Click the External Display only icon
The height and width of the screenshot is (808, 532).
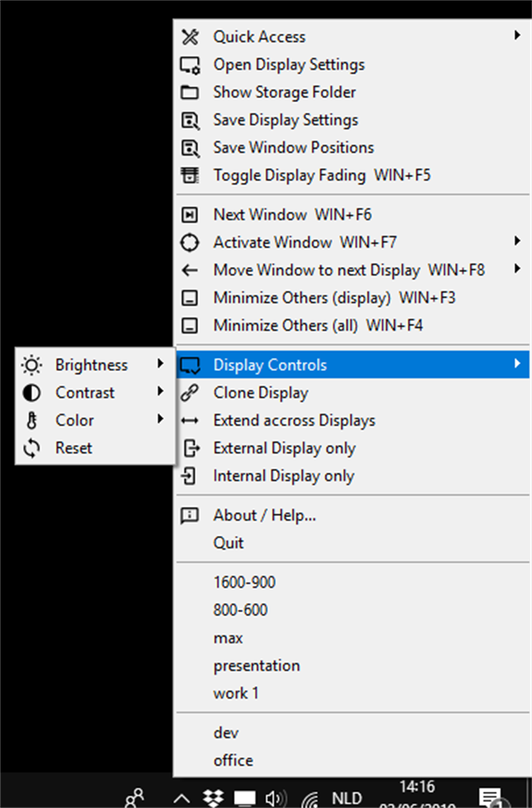click(191, 448)
